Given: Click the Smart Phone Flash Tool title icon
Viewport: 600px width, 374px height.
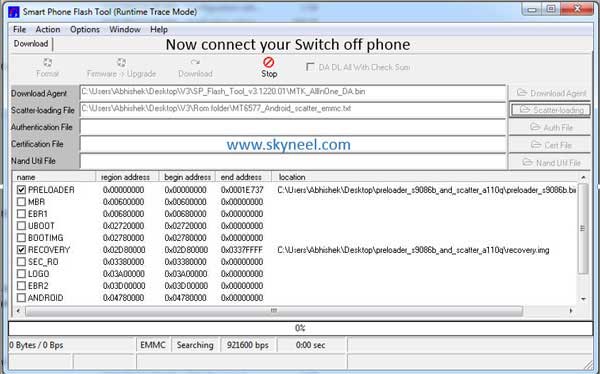Looking at the screenshot, I should pyautogui.click(x=14, y=12).
